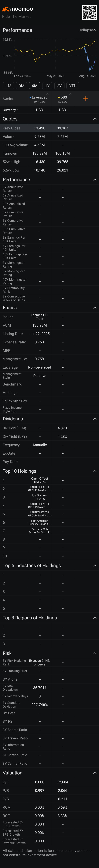The width and height of the screenshot is (99, 868).
Task: Collapse the Dividends section chevron
Action: click(95, 419)
